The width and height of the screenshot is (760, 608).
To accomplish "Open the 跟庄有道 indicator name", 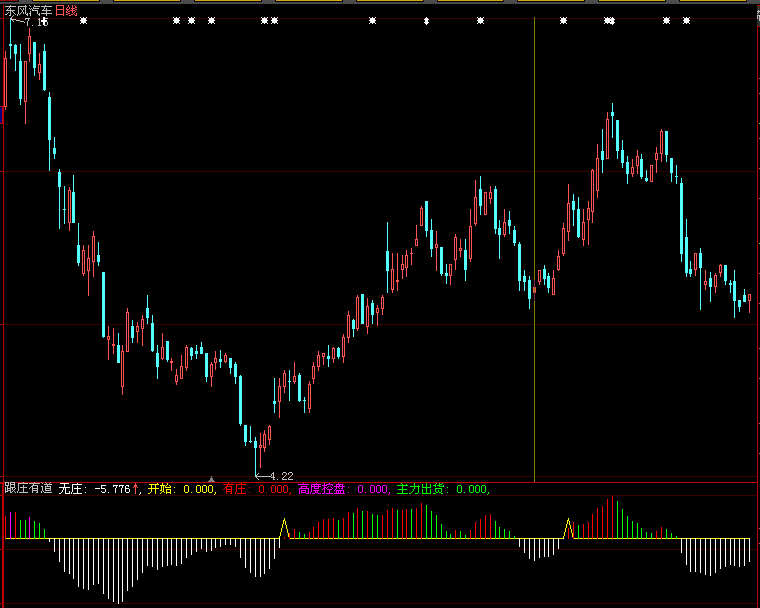I will click(x=29, y=488).
